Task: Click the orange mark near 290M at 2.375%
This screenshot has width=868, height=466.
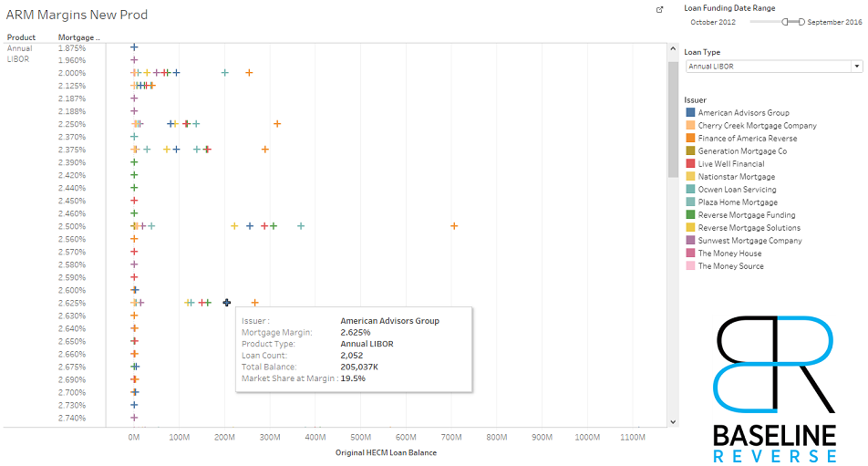Action: coord(264,150)
